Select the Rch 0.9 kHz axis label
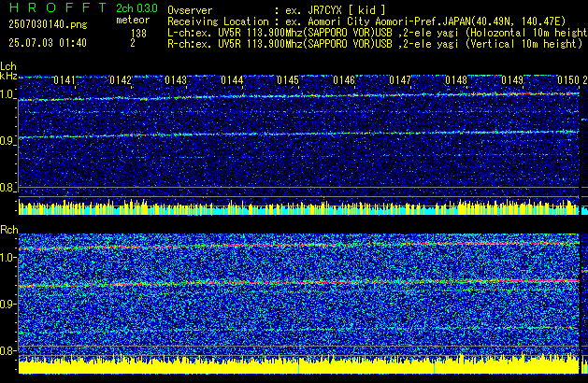588x383 pixels. [7, 304]
